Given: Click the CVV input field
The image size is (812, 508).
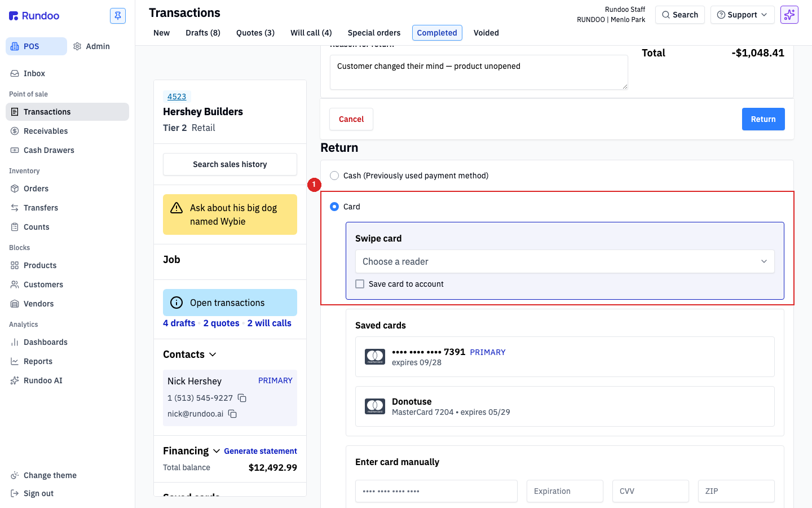Looking at the screenshot, I should click(651, 491).
